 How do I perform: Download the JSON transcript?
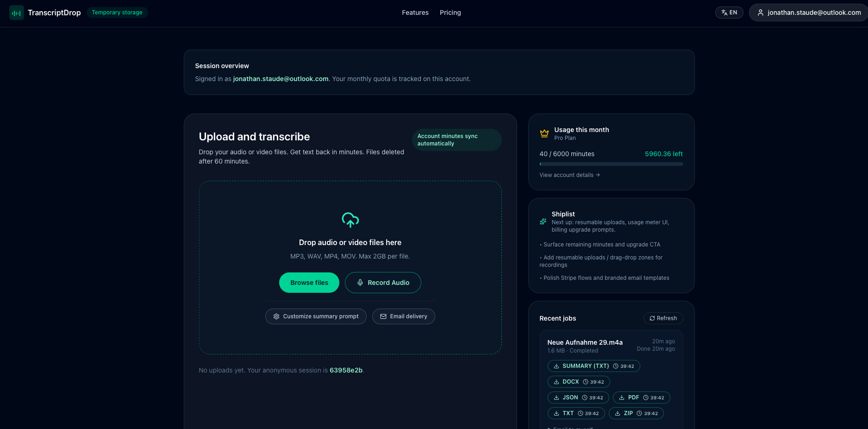pos(578,397)
